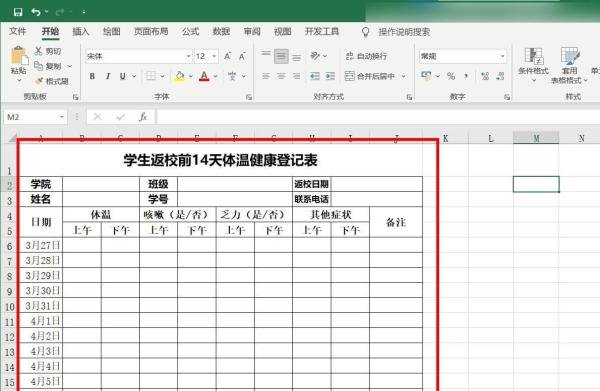This screenshot has height=391, width=600.
Task: Toggle Underline formatting
Action: point(123,76)
